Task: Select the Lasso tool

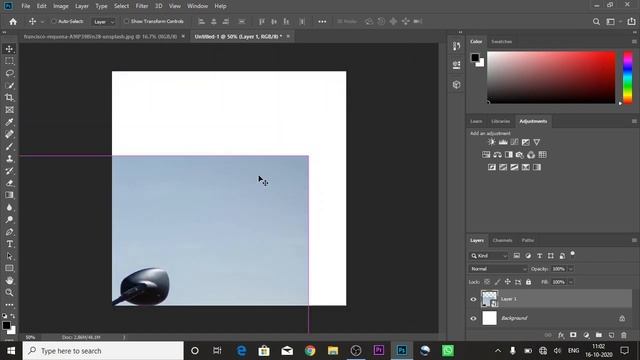Action: [x=9, y=73]
